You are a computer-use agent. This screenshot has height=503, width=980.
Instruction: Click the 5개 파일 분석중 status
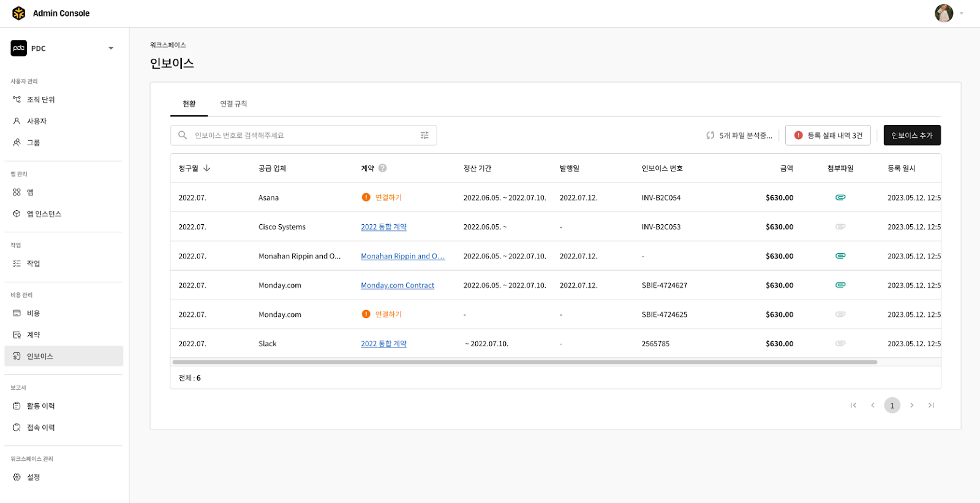click(x=739, y=135)
